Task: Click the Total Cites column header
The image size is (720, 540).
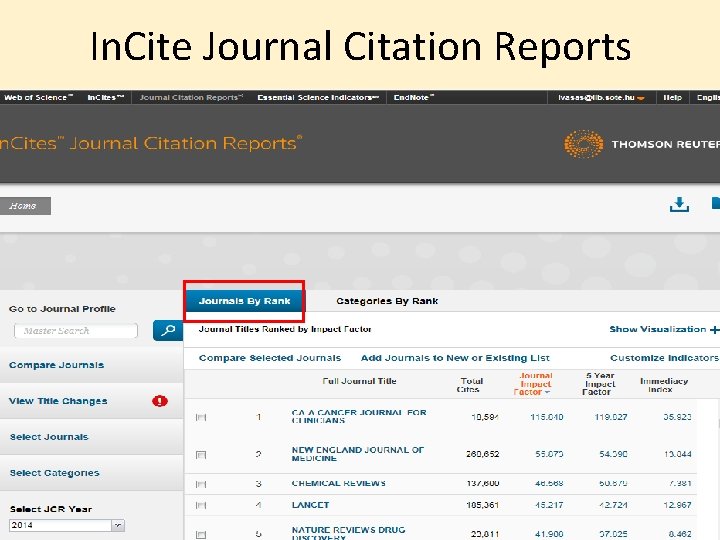Action: [472, 385]
